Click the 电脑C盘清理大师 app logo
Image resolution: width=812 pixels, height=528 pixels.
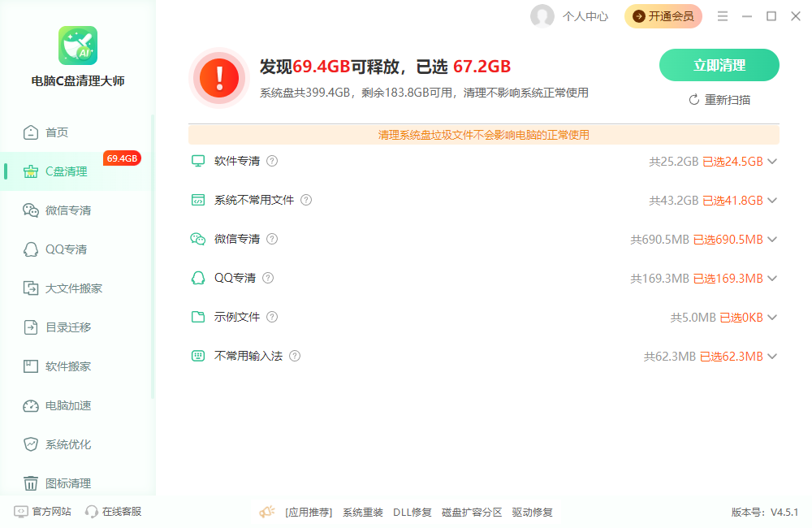click(78, 45)
